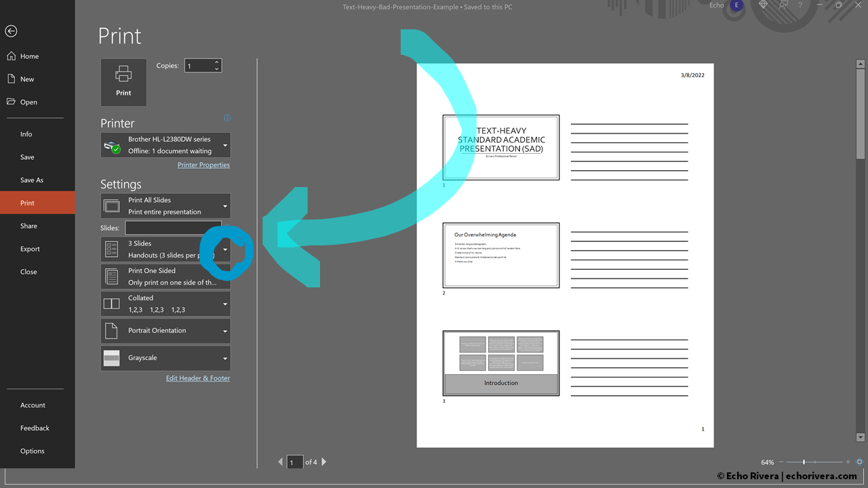
Task: Open the Handouts layout dropdown
Action: pyautogui.click(x=225, y=249)
